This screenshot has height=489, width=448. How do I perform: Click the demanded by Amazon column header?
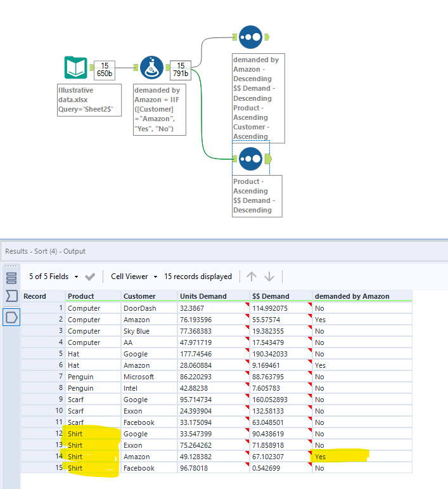(362, 296)
